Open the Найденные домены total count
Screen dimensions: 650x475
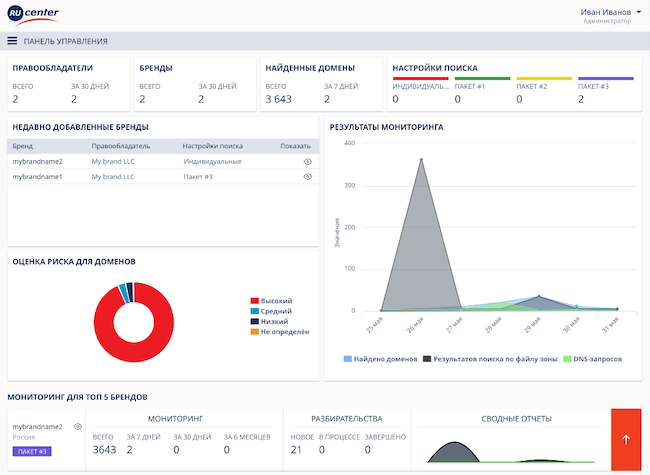[278, 99]
